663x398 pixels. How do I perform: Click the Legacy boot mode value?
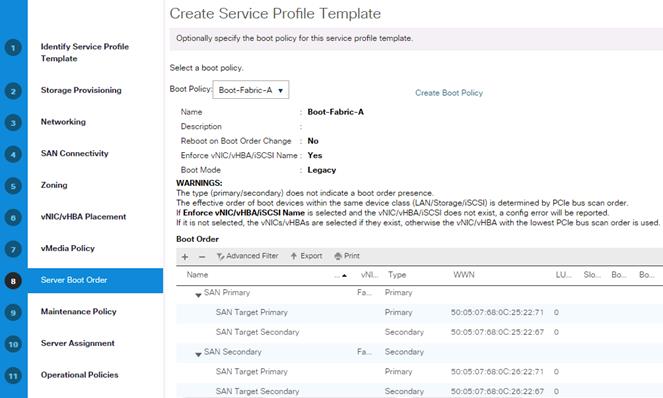tap(322, 170)
